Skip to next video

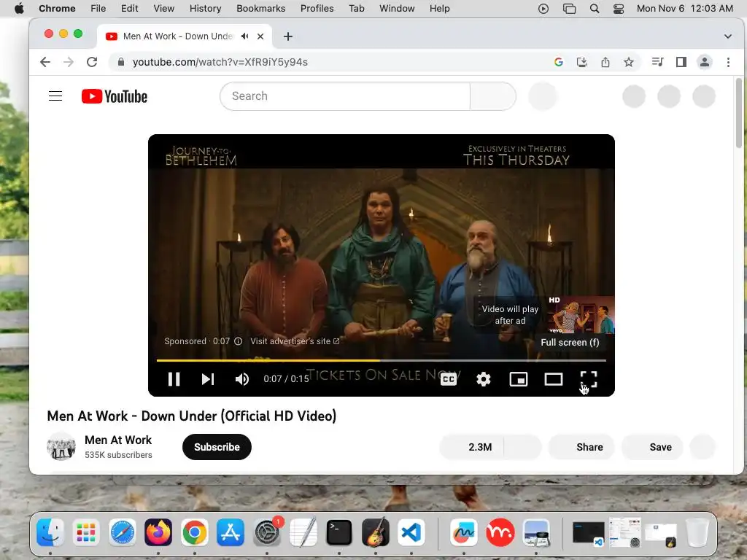(208, 379)
